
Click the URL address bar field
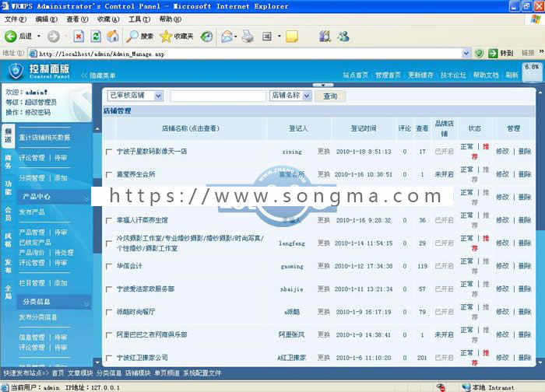(x=245, y=54)
